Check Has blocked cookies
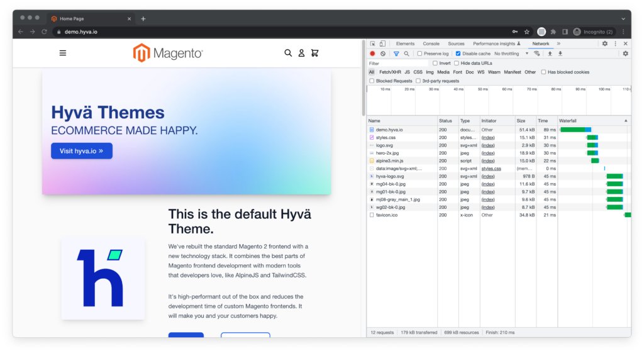 click(543, 72)
